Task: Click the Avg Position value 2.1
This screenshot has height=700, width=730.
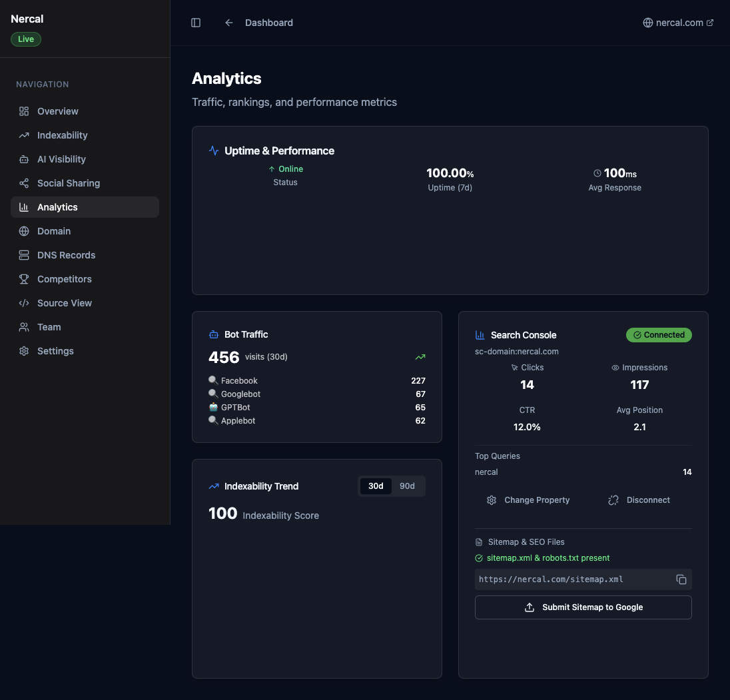Action: pyautogui.click(x=639, y=427)
